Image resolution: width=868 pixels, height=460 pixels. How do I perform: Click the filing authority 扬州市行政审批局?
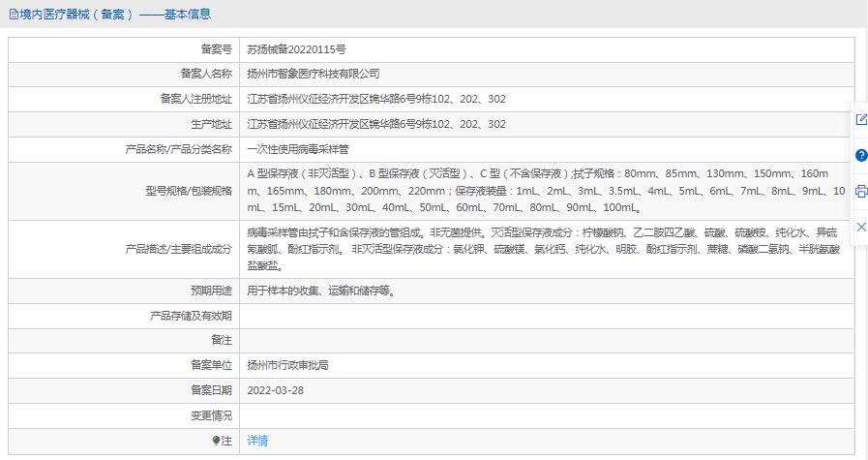click(x=287, y=365)
